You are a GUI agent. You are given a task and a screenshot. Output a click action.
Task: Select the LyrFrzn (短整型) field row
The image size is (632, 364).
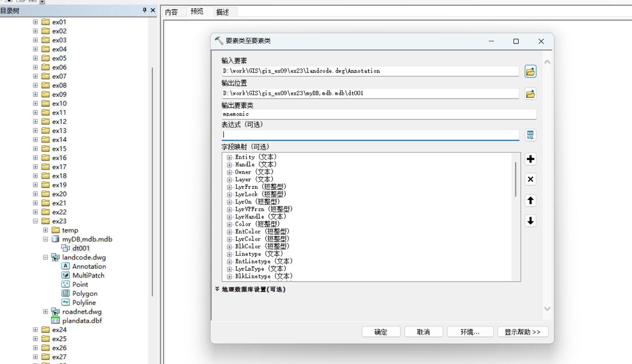260,187
